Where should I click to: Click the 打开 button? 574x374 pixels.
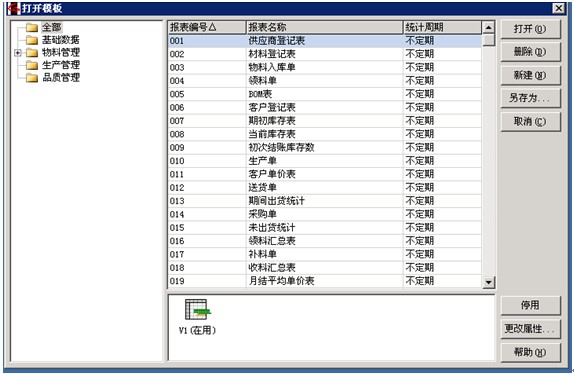click(x=530, y=29)
